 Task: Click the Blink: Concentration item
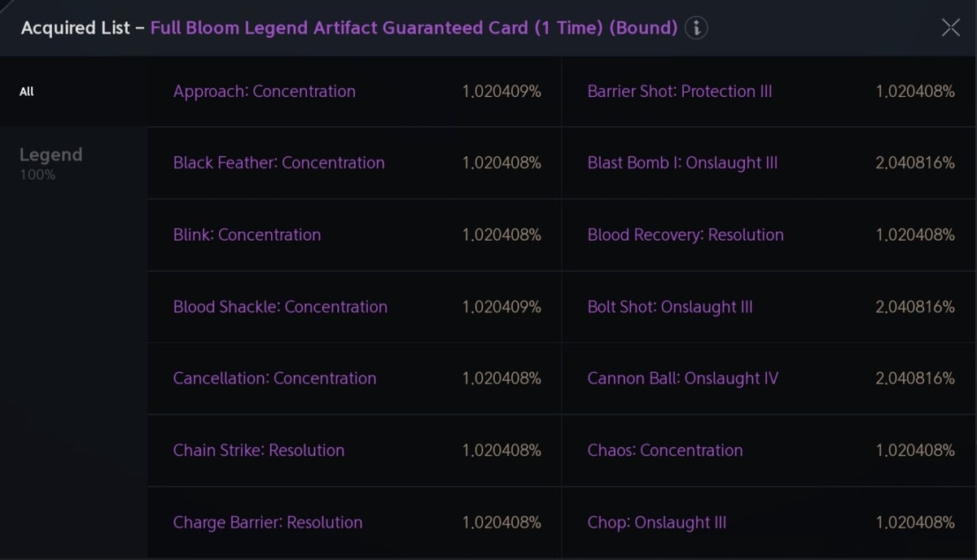247,235
